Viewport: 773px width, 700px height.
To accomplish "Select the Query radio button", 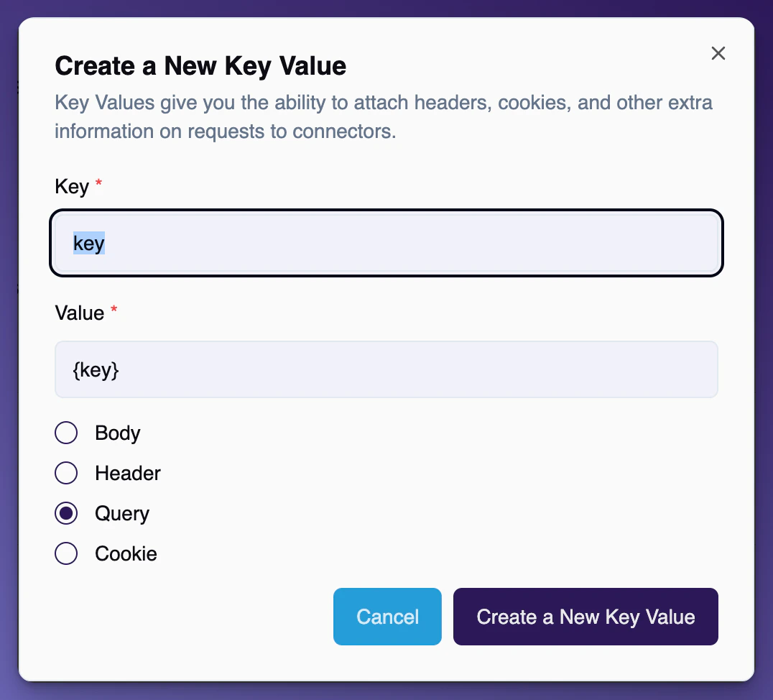I will [66, 513].
